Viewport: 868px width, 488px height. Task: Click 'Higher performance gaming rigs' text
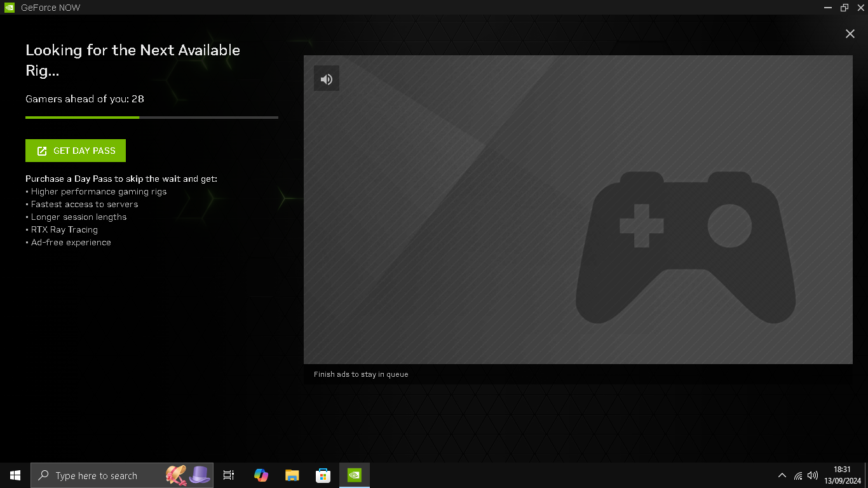tap(99, 192)
